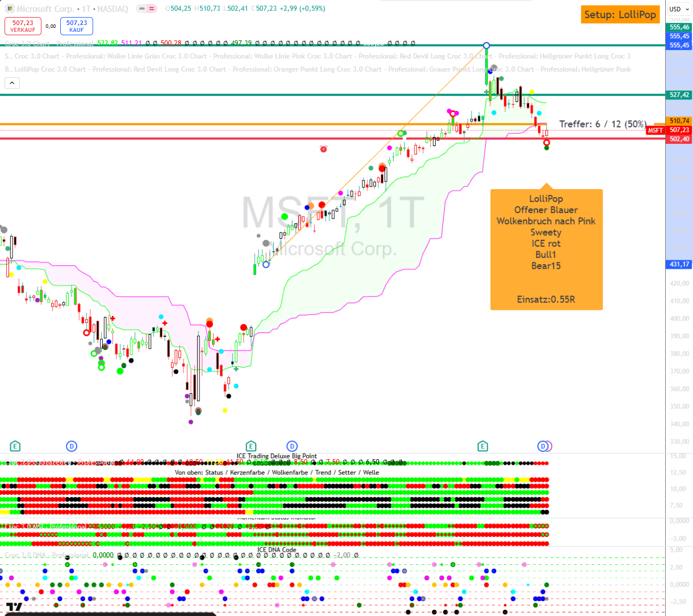This screenshot has height=616, width=693.
Task: Click the middle dividend D marker
Action: 292,446
